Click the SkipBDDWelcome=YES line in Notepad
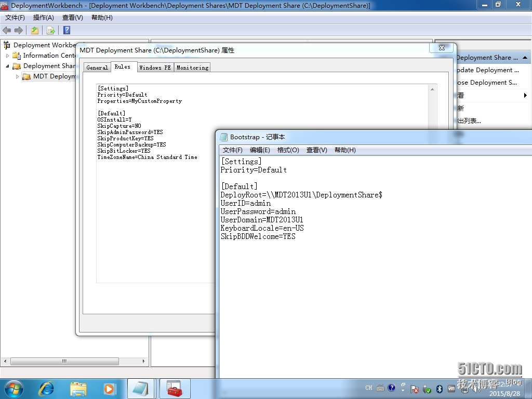Screen dimensions: 532x399 (258, 236)
